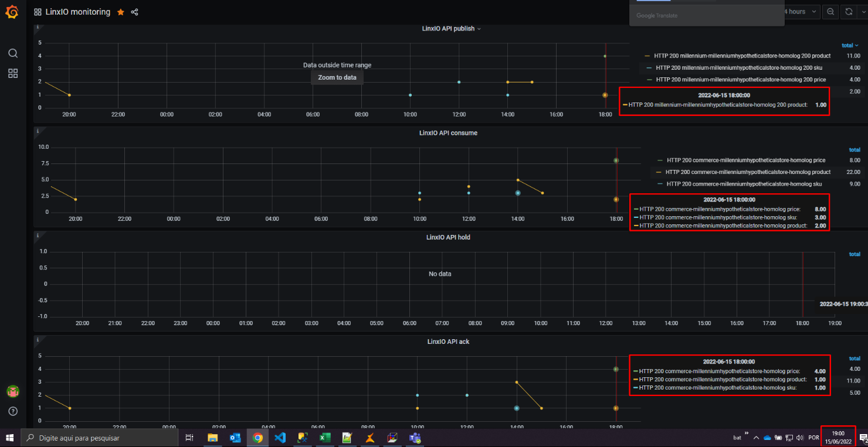
Task: Open the dashboards grid icon in sidebar
Action: 13,73
